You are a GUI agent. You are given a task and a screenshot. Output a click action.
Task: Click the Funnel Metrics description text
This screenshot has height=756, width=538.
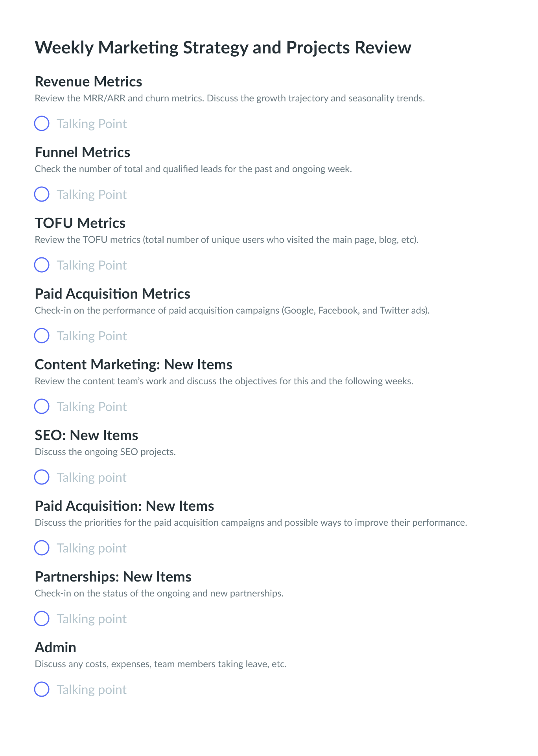click(x=193, y=169)
